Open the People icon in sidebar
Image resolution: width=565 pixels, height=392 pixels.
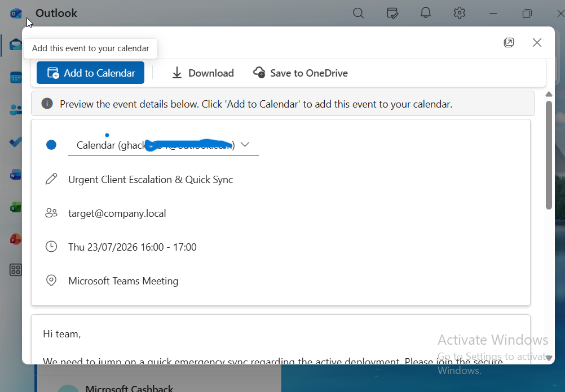coord(15,109)
